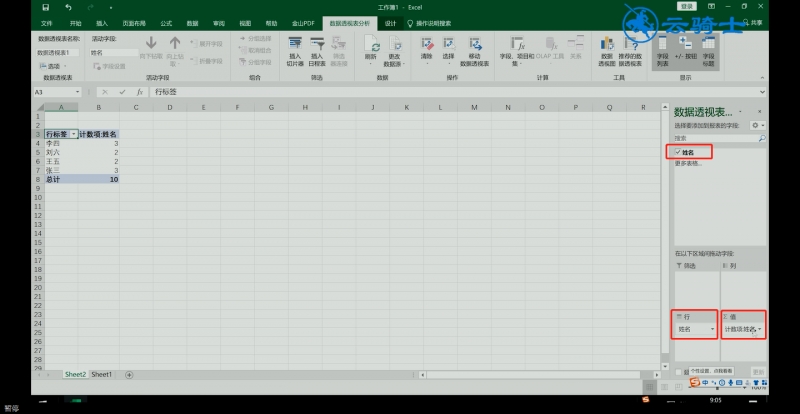The image size is (800, 414).
Task: Insert a timeline (插入日程表)
Action: pyautogui.click(x=317, y=52)
